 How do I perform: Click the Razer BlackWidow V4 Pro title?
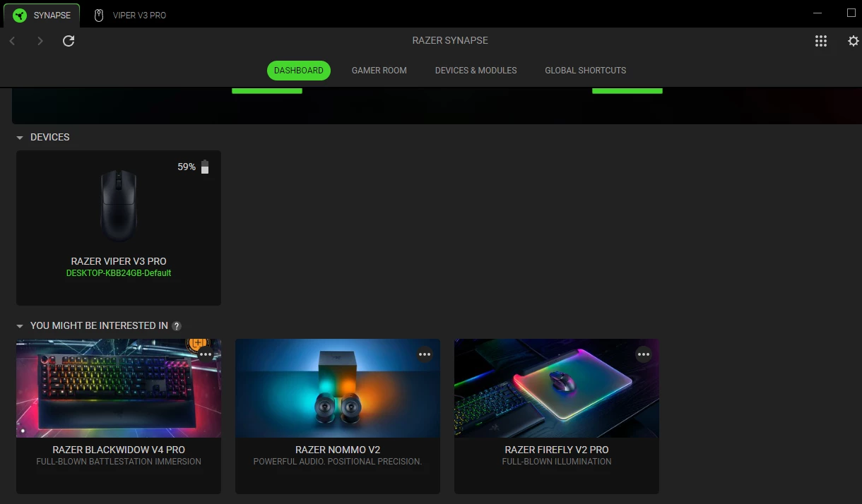tap(119, 450)
